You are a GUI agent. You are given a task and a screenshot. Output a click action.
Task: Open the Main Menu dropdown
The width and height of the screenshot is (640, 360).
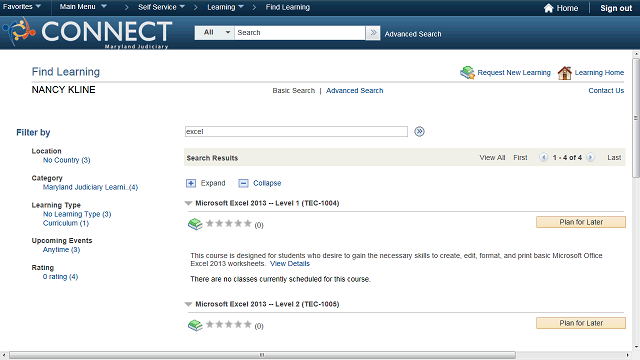pyautogui.click(x=83, y=7)
